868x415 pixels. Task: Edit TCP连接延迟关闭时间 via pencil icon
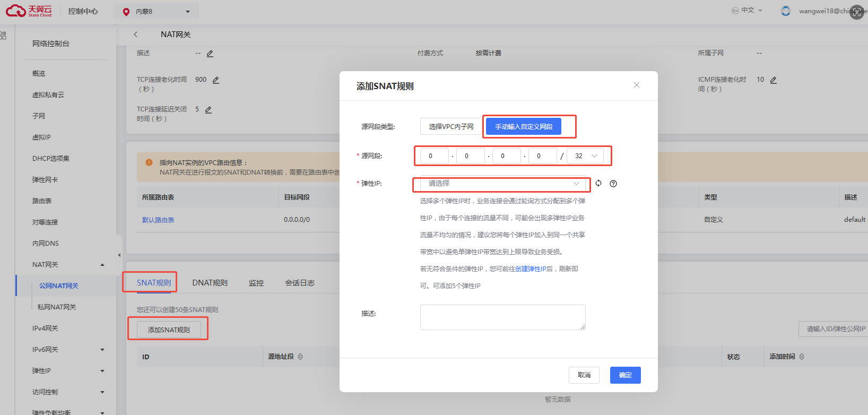(x=209, y=110)
